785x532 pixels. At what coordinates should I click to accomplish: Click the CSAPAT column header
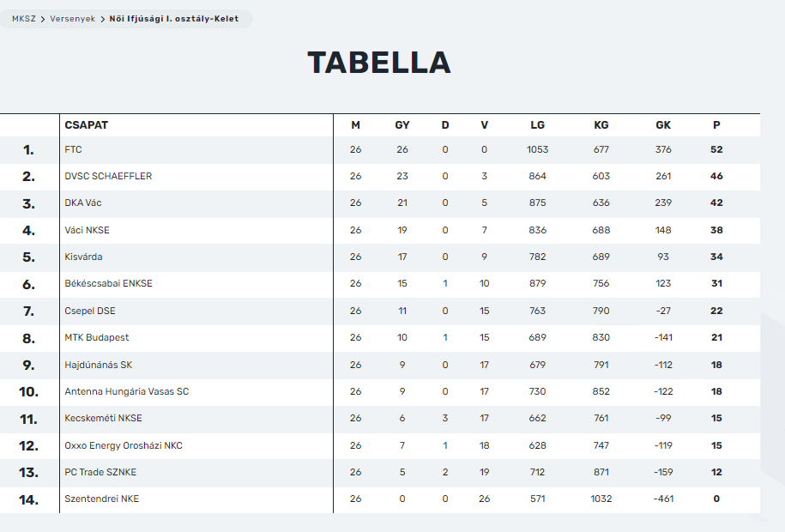point(86,125)
